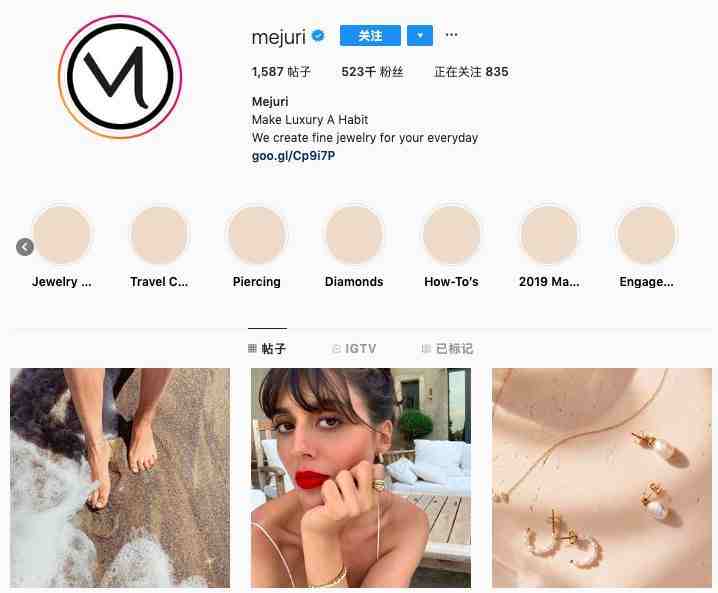This screenshot has width=718, height=593.
Task: Open the Travel C... highlight circle
Action: (159, 234)
